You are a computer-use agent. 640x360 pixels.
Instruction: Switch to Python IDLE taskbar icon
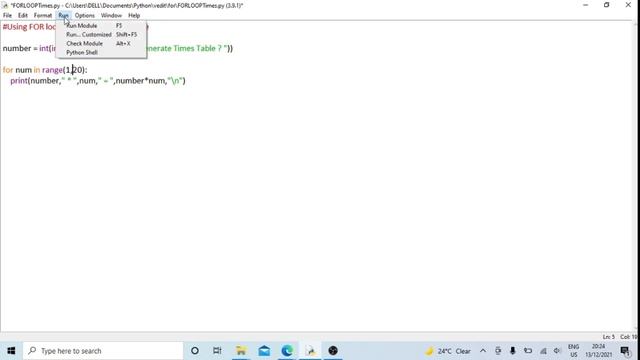310,351
